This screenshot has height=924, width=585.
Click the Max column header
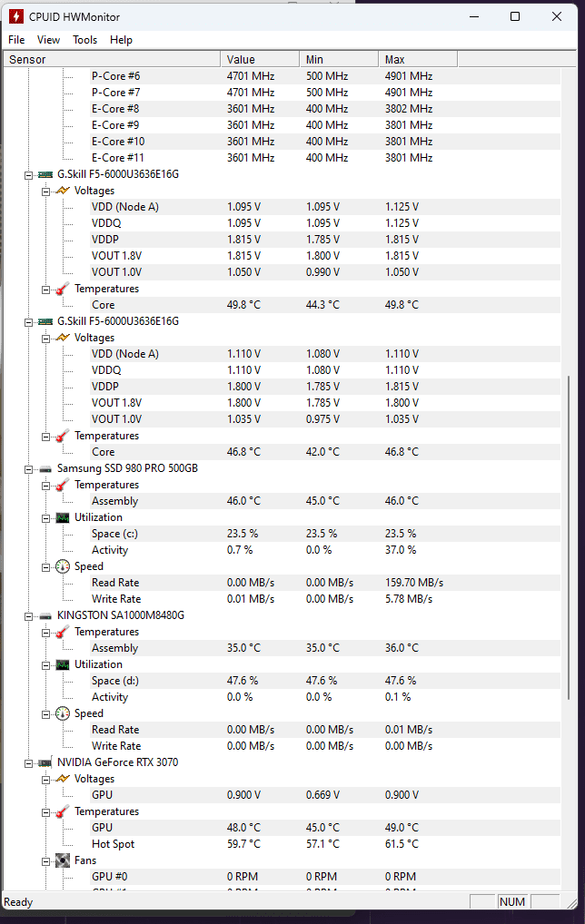click(x=418, y=60)
